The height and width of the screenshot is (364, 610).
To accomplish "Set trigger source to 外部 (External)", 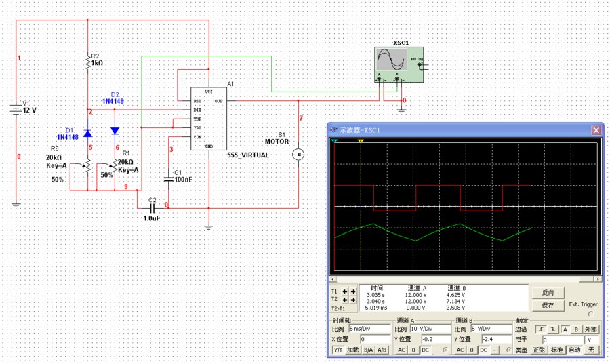I will coord(590,330).
